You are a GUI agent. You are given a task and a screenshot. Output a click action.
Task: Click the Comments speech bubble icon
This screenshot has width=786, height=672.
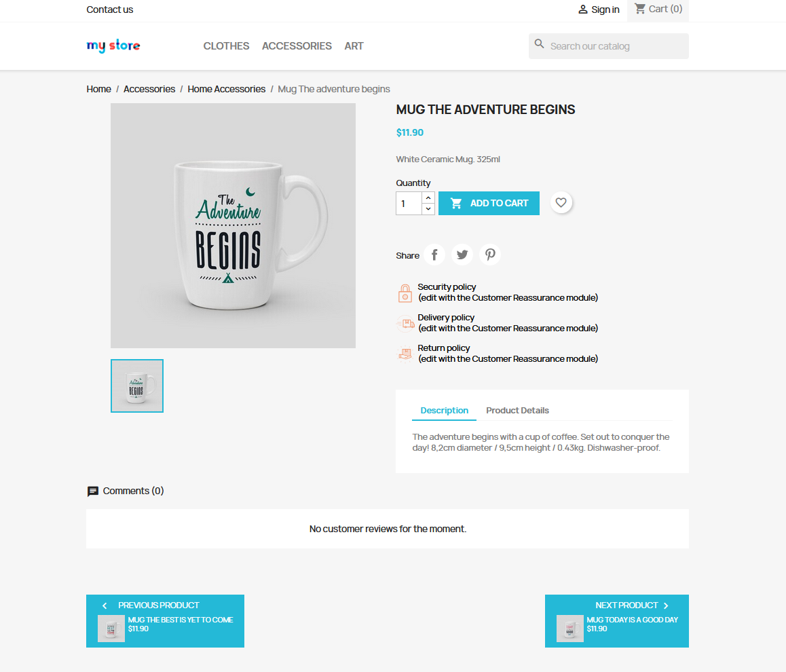pyautogui.click(x=93, y=491)
